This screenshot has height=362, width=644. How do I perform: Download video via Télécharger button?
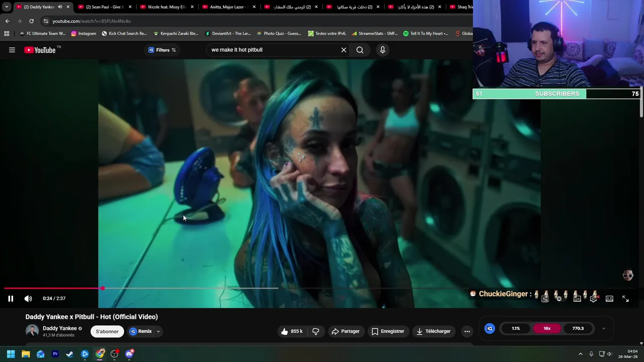433,331
